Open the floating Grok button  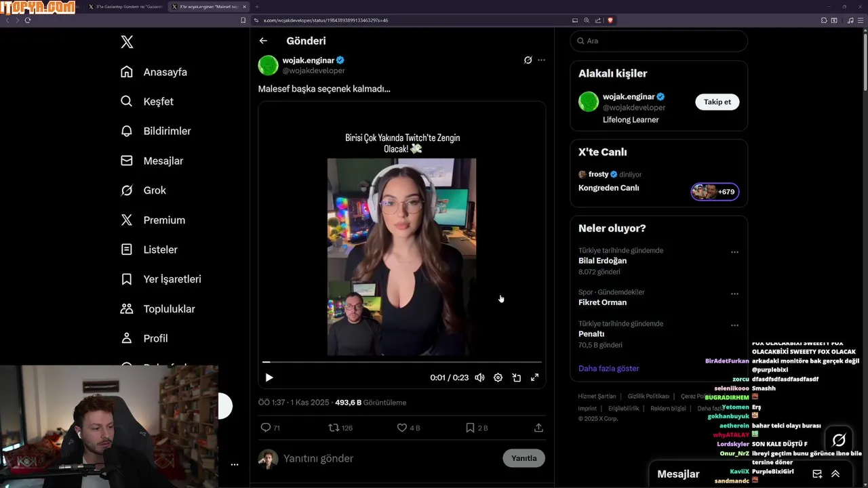[x=839, y=441]
